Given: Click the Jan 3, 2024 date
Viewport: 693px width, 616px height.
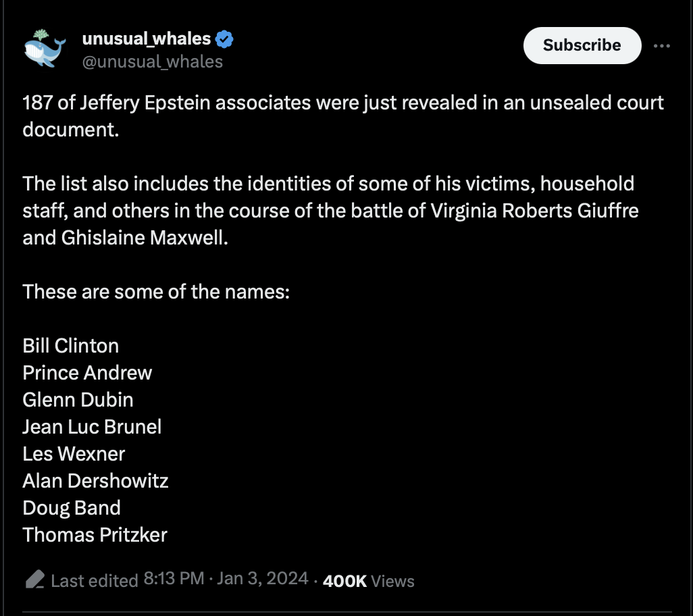Looking at the screenshot, I should click(x=263, y=578).
